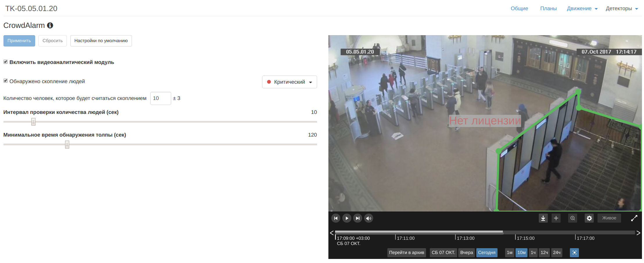Shift timeline right with arrow
Viewport: 644px width, 263px height.
[x=638, y=233]
